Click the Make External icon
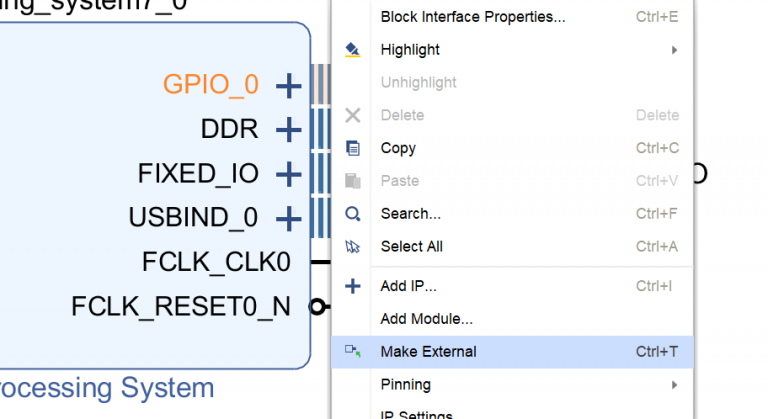Image resolution: width=768 pixels, height=419 pixels. [352, 351]
